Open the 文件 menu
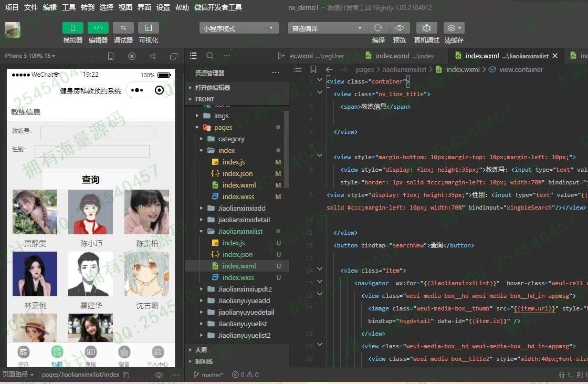The image size is (588, 384). pyautogui.click(x=31, y=7)
